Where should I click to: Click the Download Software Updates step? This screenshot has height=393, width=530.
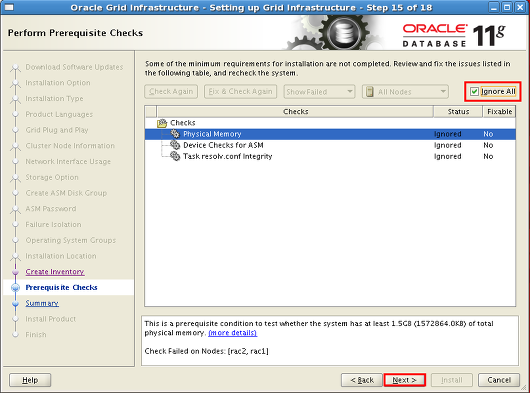click(74, 67)
